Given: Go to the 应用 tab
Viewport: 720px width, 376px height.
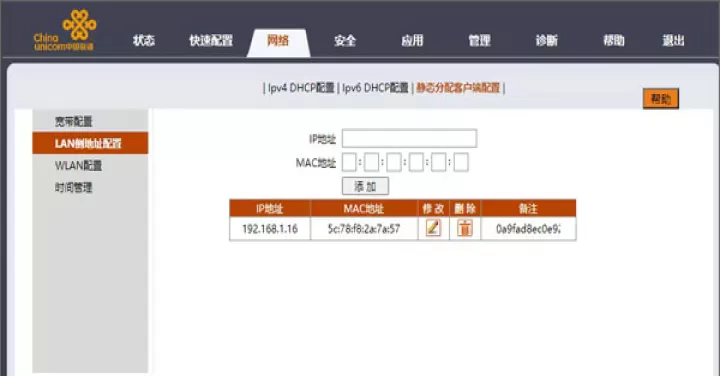Looking at the screenshot, I should [412, 40].
